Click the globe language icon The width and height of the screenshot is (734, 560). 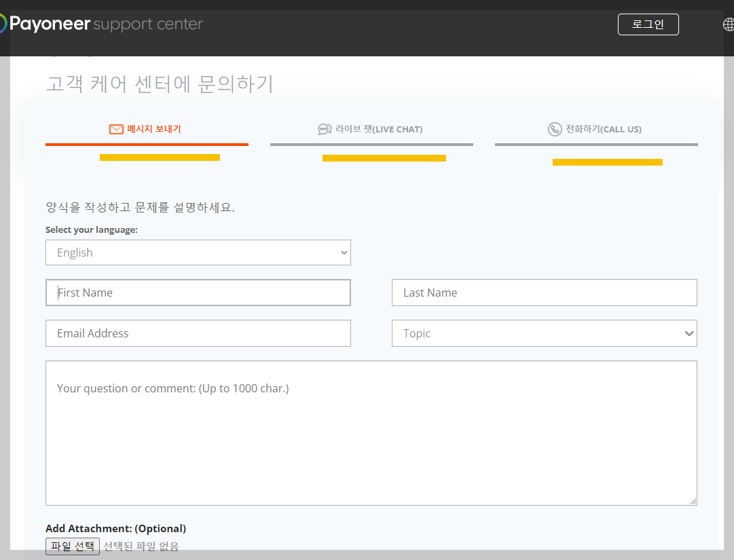point(729,24)
